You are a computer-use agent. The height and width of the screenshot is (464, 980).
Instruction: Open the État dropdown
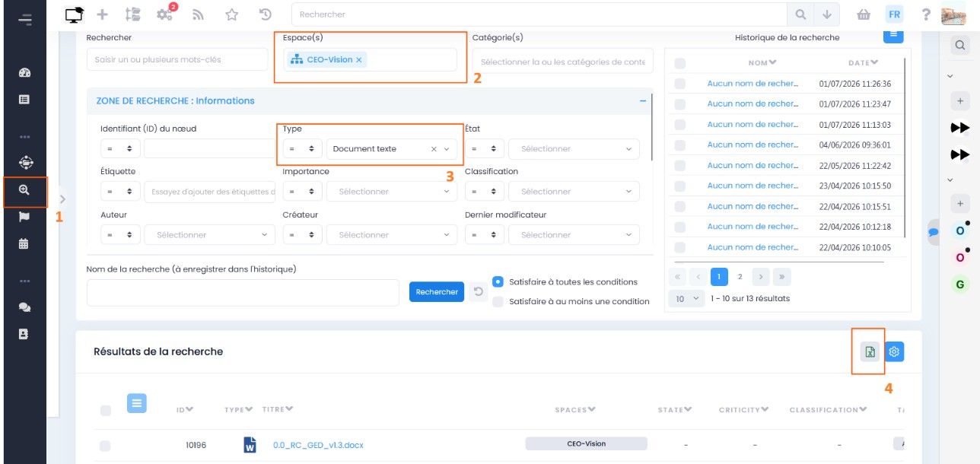(x=574, y=149)
